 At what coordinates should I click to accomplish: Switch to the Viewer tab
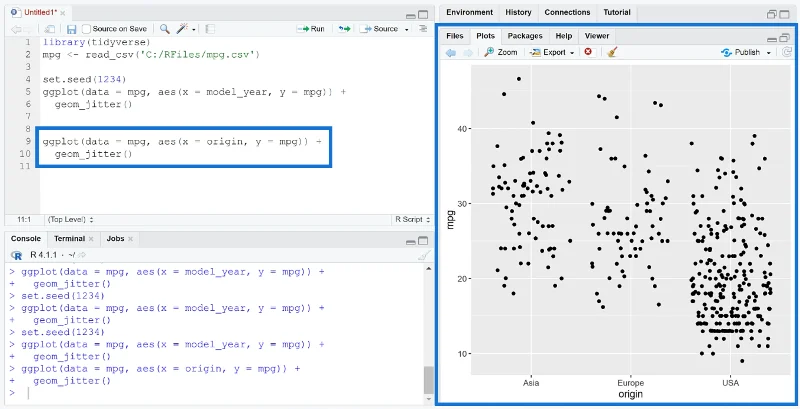click(597, 36)
